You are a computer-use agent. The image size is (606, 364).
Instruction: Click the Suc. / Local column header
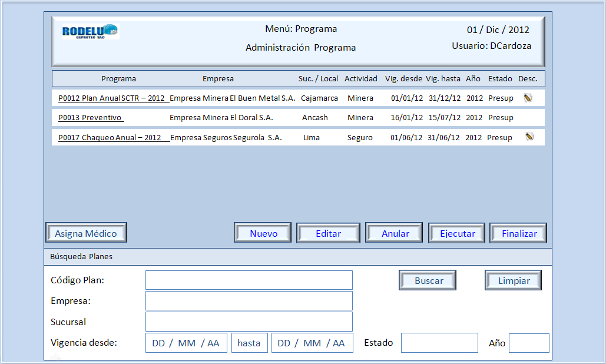click(x=318, y=79)
